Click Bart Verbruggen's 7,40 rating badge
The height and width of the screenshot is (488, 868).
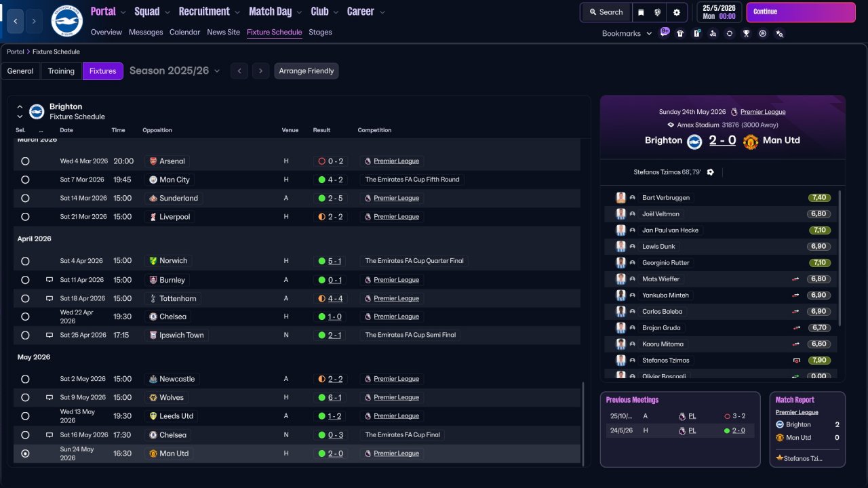coord(819,198)
